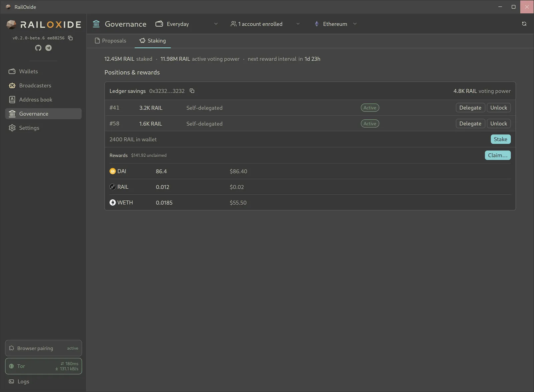This screenshot has height=392, width=534.
Task: Click the Active badge on position #41
Action: point(370,108)
